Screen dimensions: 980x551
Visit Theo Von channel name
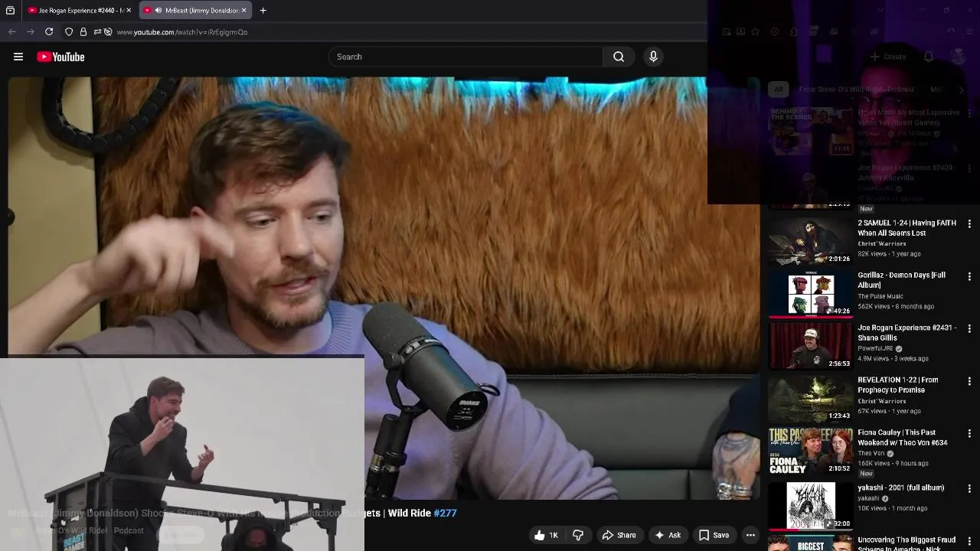[871, 453]
